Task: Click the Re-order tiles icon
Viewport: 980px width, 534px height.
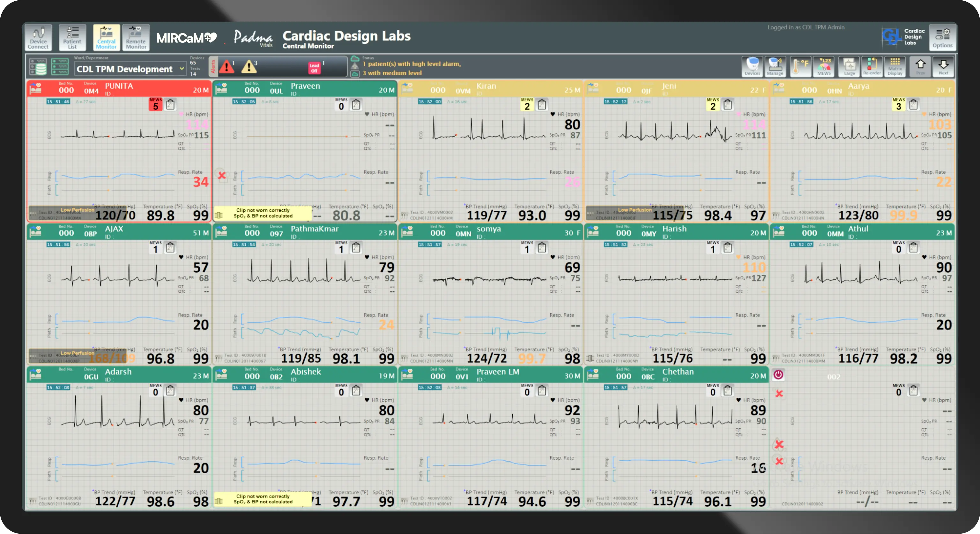Action: click(872, 67)
